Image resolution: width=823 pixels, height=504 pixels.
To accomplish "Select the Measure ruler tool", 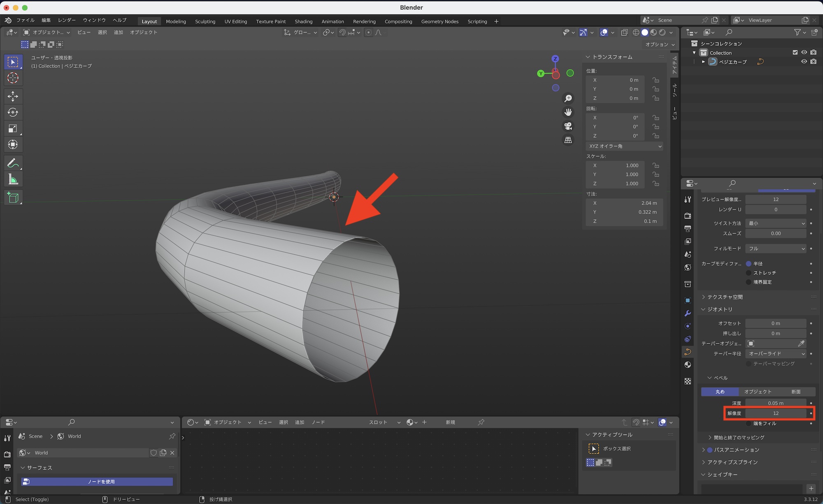I will click(13, 179).
